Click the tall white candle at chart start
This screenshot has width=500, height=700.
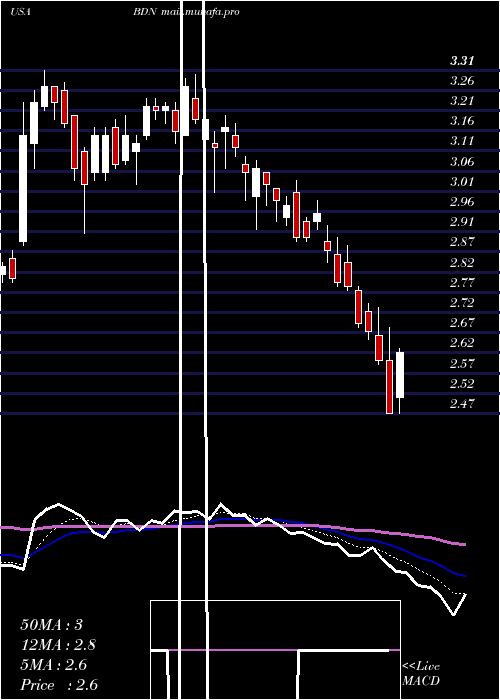(x=23, y=188)
